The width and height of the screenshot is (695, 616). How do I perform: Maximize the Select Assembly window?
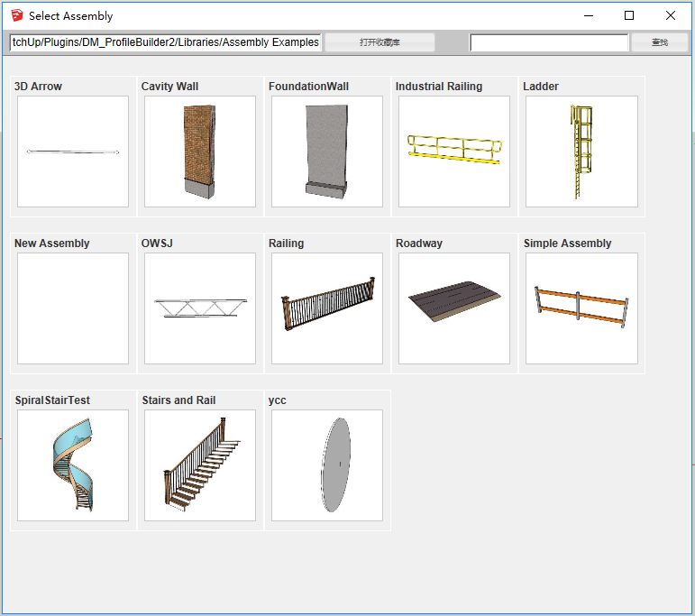pyautogui.click(x=629, y=15)
